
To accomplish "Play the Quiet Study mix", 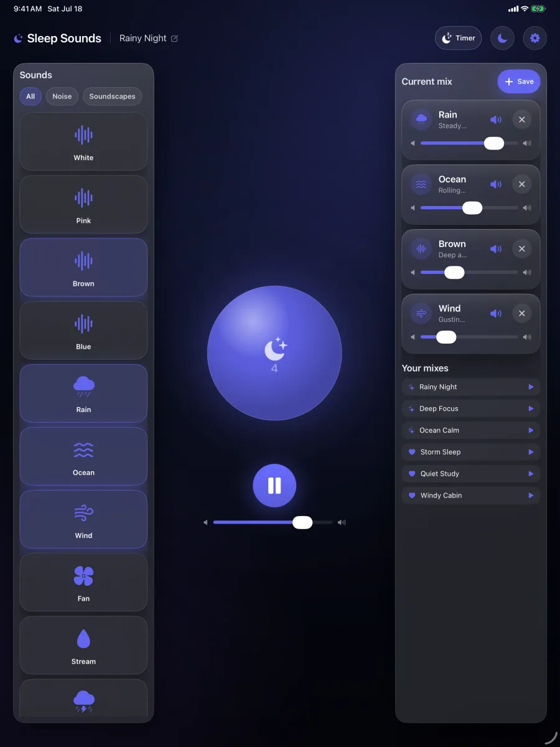I will [x=531, y=474].
